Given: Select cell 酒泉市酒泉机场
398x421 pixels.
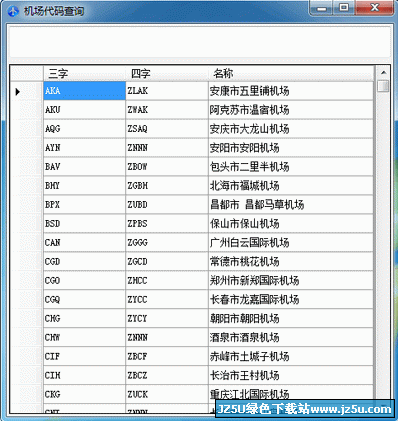Looking at the screenshot, I should [291, 338].
